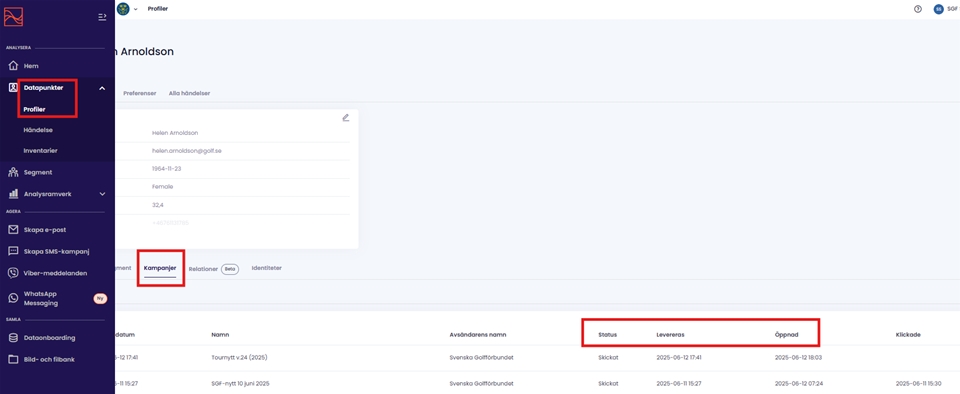The width and height of the screenshot is (960, 394).
Task: Open WhatsApp Messaging
Action: tap(41, 298)
